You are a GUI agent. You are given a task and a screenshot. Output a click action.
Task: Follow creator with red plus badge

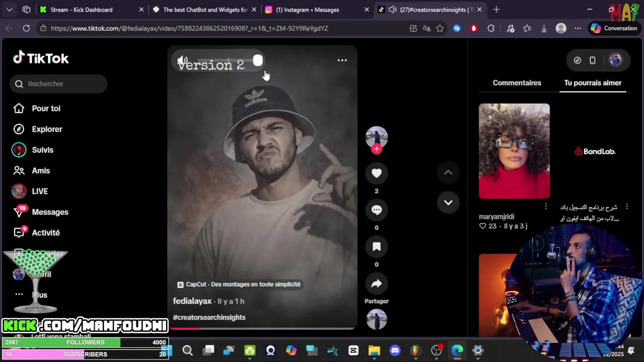(376, 149)
